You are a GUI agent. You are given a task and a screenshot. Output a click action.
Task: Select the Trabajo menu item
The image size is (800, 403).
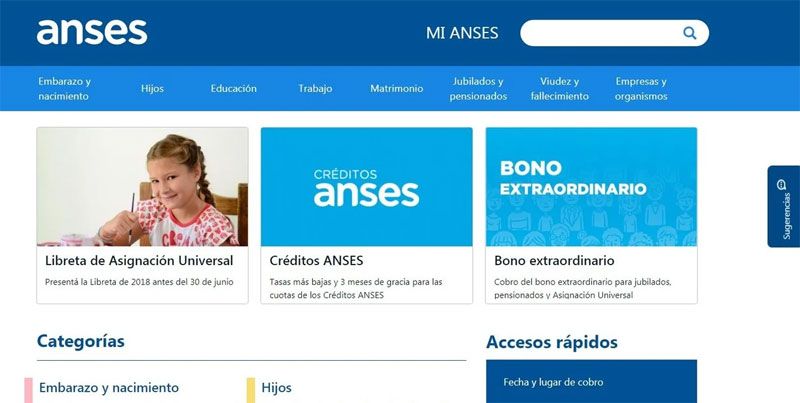[315, 89]
